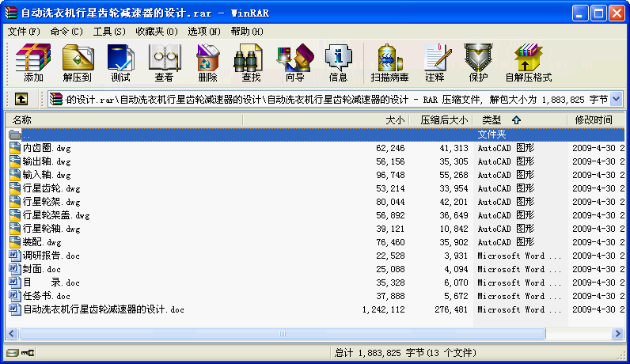Click the drive icon in status bar
The height and width of the screenshot is (364, 630).
12,353
